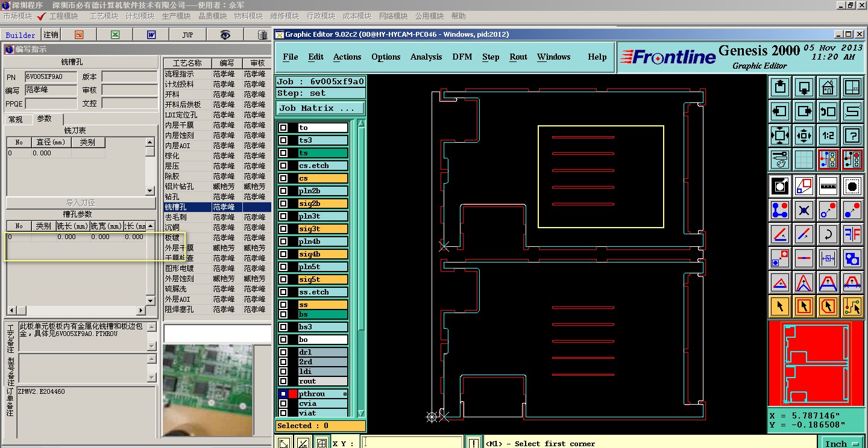Select the ruler measurement tool icon

click(828, 186)
